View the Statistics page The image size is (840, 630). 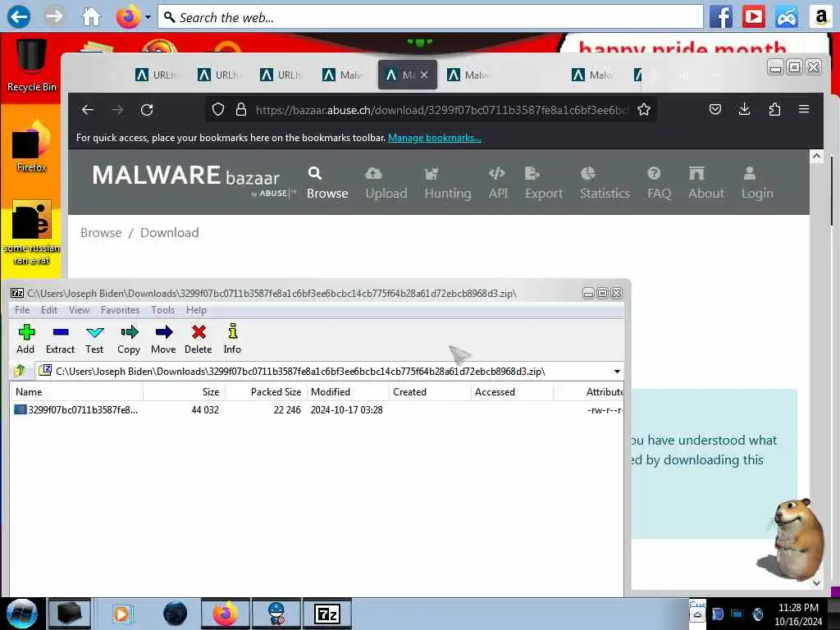click(605, 183)
